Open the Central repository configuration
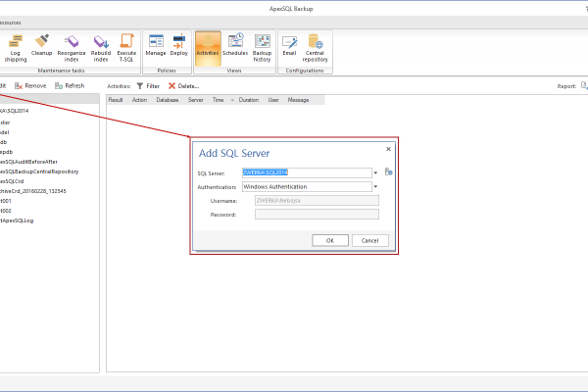The width and height of the screenshot is (588, 392). pos(315,48)
